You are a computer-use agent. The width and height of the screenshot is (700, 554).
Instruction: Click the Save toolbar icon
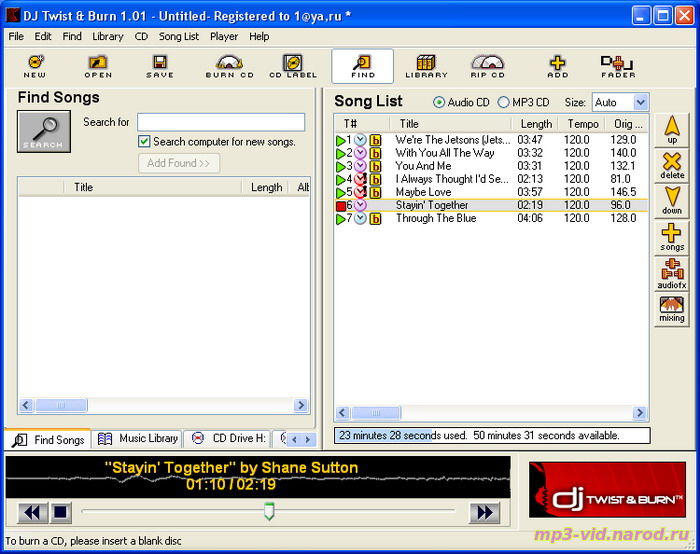click(160, 66)
